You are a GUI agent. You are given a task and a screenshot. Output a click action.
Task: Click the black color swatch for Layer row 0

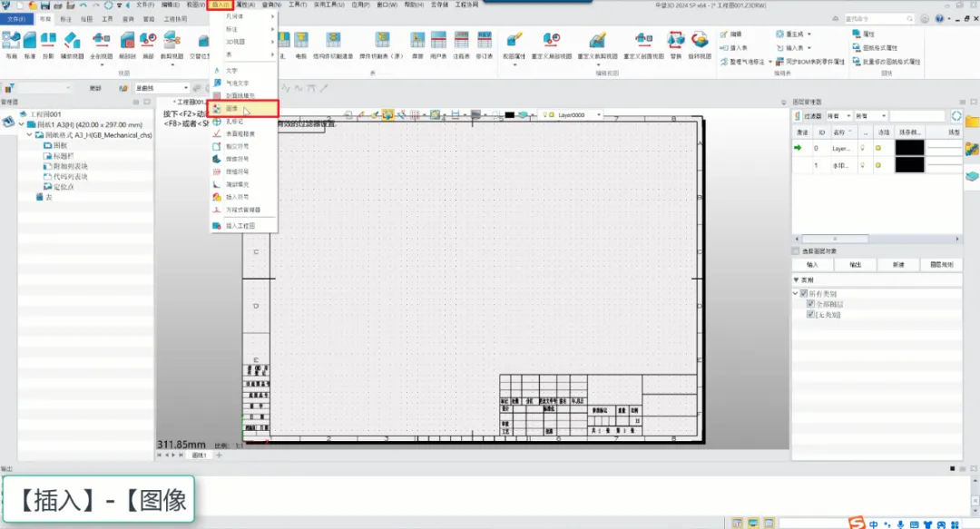point(909,147)
